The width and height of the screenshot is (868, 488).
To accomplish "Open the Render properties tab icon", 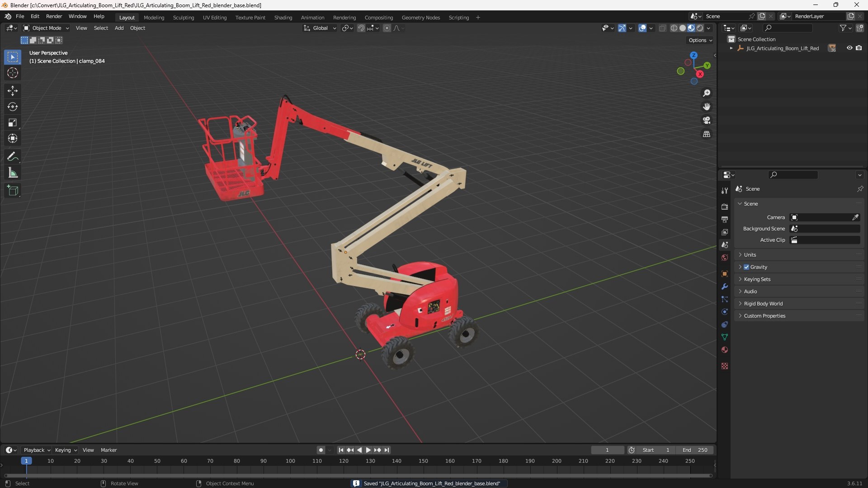I will click(x=725, y=206).
